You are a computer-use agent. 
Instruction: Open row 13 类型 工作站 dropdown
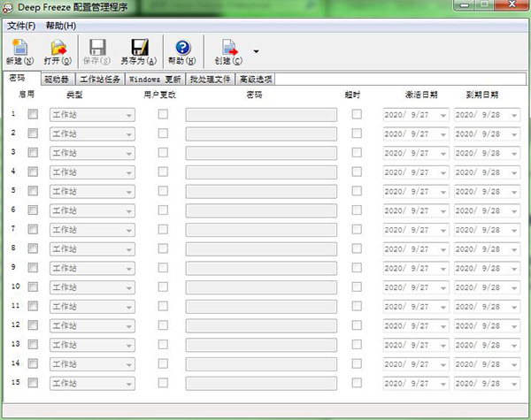click(92, 345)
